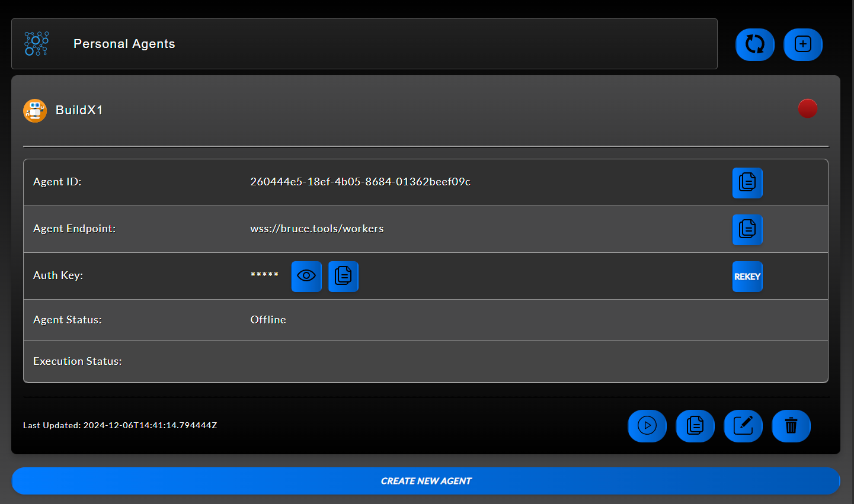Duplicate the BuildX1 agent
Viewport: 854px width, 504px height.
(x=695, y=426)
